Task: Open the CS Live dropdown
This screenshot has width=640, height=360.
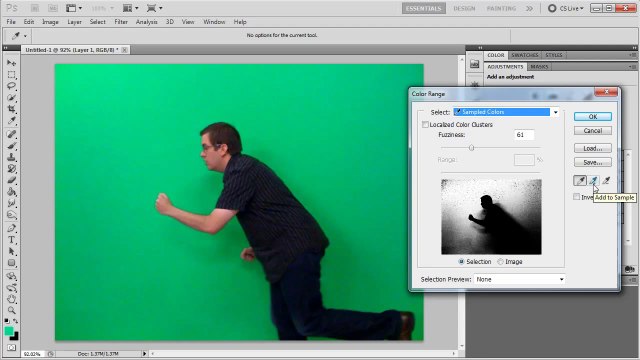Action: coord(566,8)
